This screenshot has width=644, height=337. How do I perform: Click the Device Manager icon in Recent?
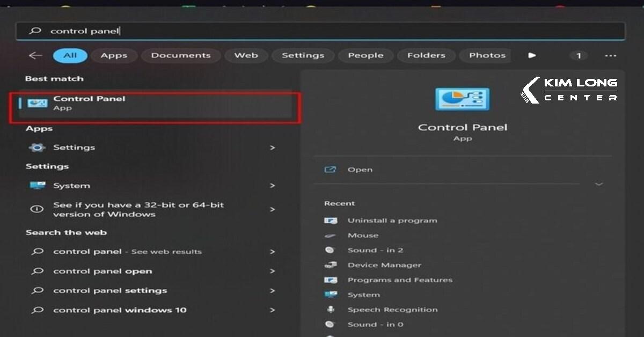[x=331, y=265]
